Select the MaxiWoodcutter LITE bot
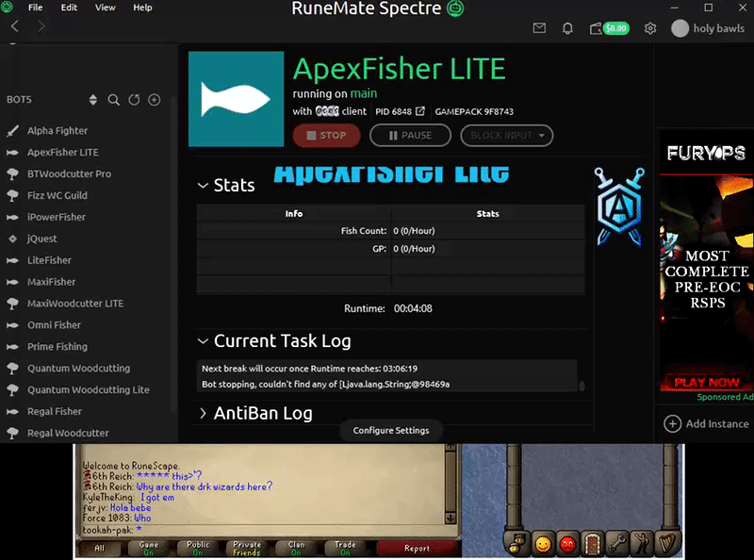The image size is (754, 560). [75, 304]
